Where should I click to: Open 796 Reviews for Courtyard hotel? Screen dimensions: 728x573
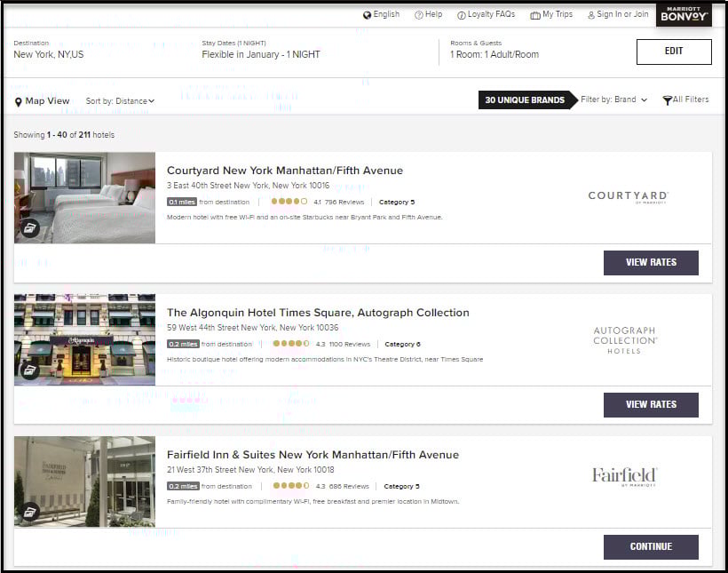[344, 203]
